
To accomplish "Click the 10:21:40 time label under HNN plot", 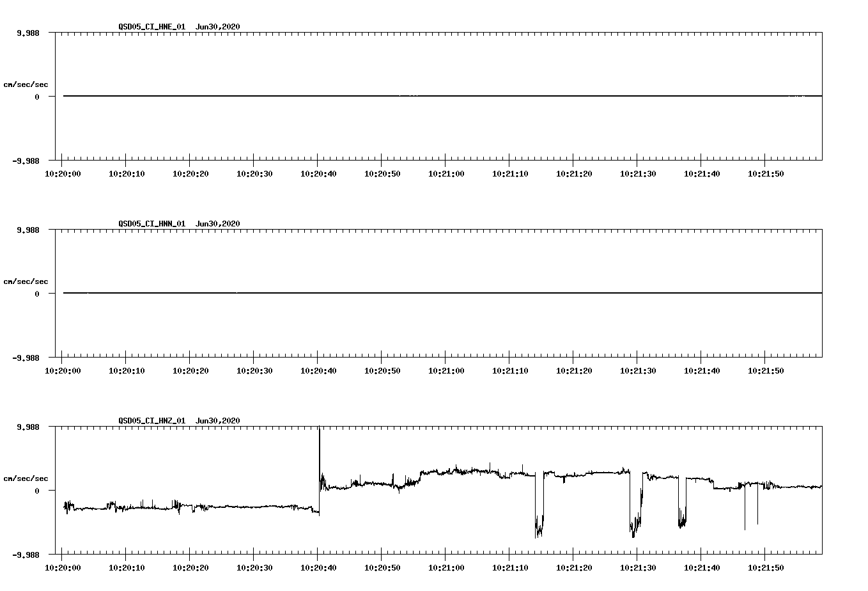I will (702, 371).
